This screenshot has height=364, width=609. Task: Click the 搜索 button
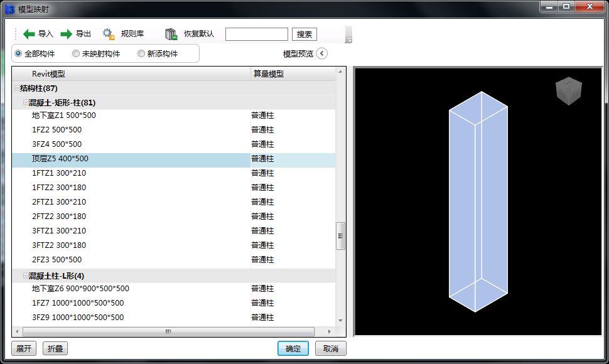point(304,34)
